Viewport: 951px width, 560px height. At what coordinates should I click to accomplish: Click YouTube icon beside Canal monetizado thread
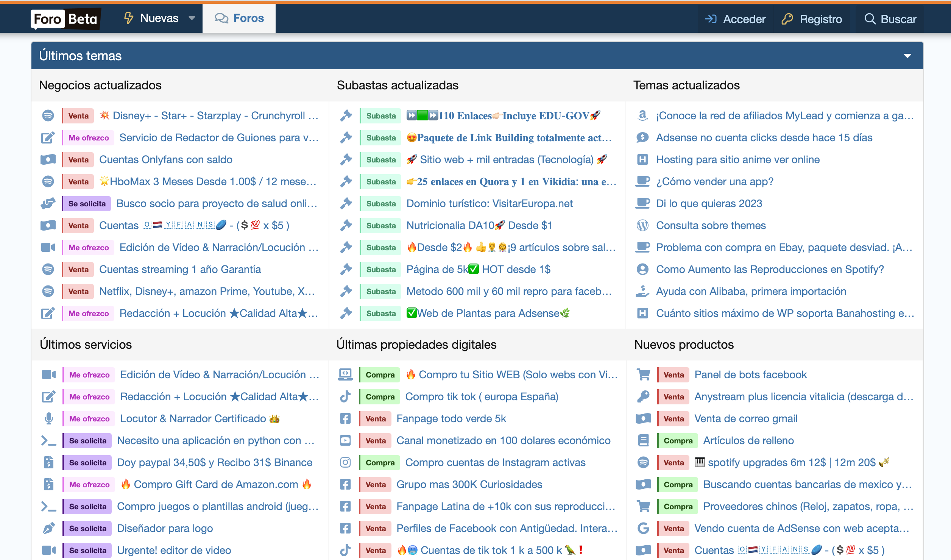[x=345, y=440]
